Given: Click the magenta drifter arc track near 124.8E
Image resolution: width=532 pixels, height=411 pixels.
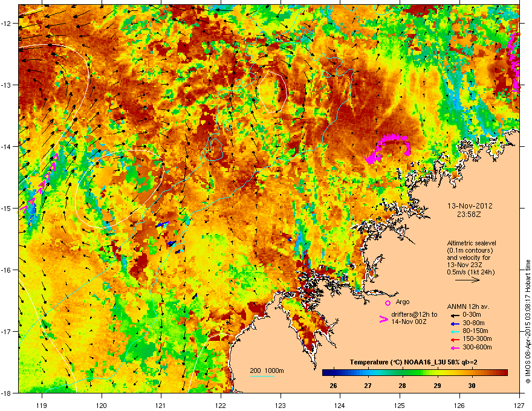Looking at the screenshot, I should (x=388, y=147).
